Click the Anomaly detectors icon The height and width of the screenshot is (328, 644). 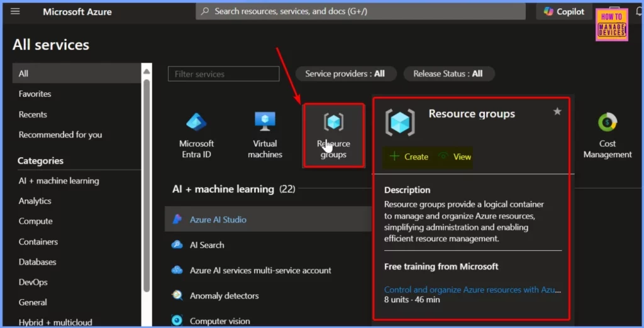click(177, 295)
